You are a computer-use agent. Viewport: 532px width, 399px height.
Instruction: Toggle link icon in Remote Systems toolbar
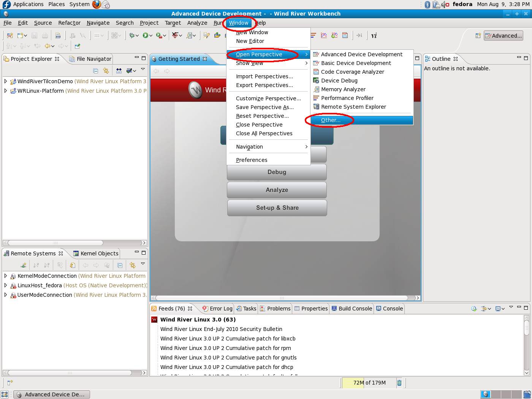pyautogui.click(x=132, y=265)
